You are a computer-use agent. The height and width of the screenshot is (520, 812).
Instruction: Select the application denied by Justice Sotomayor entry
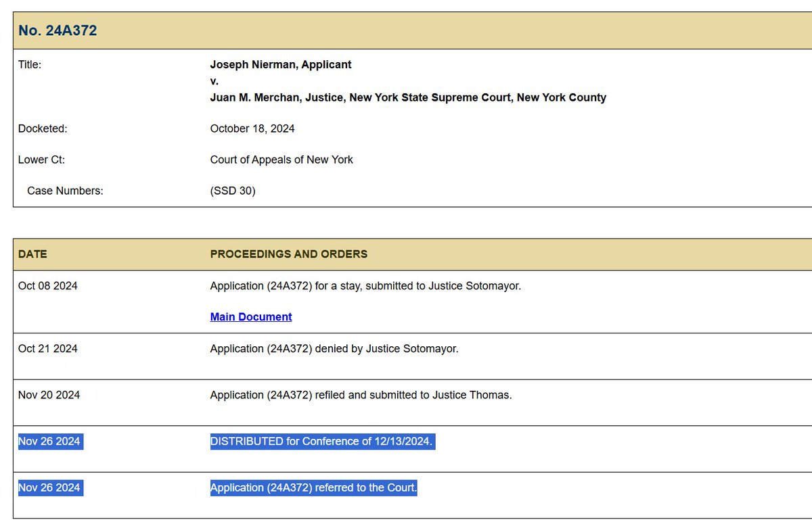(x=334, y=349)
